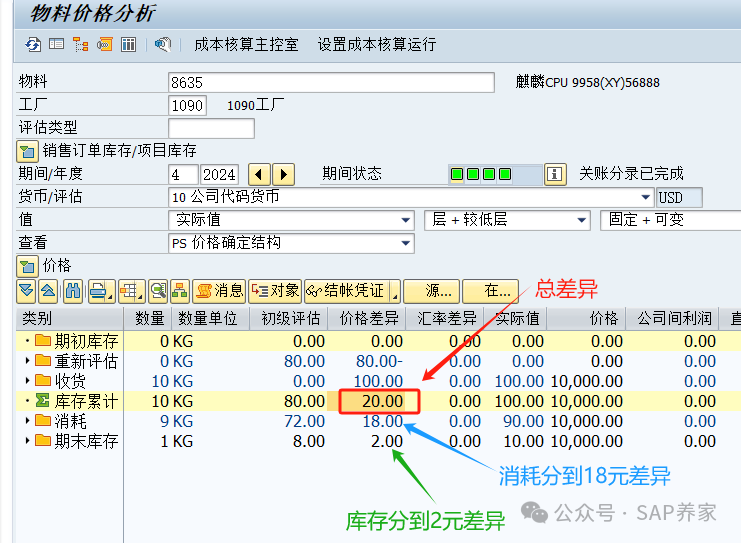Click the table layout selection icon
Image resolution: width=741 pixels, height=543 pixels.
(x=131, y=291)
